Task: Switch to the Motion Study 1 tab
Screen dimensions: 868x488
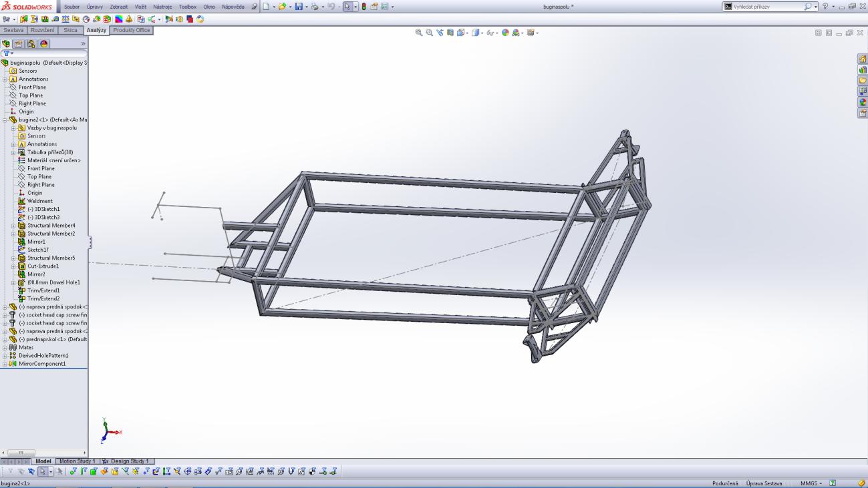Action: 78,461
